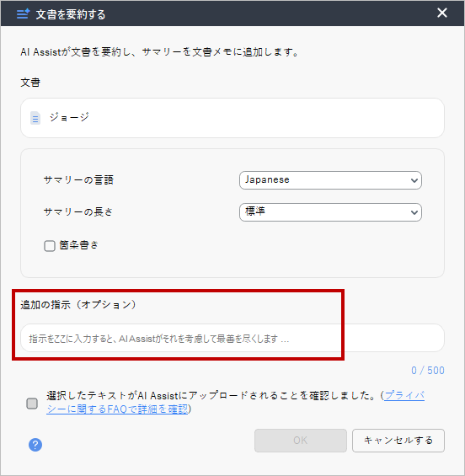Viewport: 465px width, 476px height.
Task: Click the 0 / 500 character counter
Action: pyautogui.click(x=428, y=371)
